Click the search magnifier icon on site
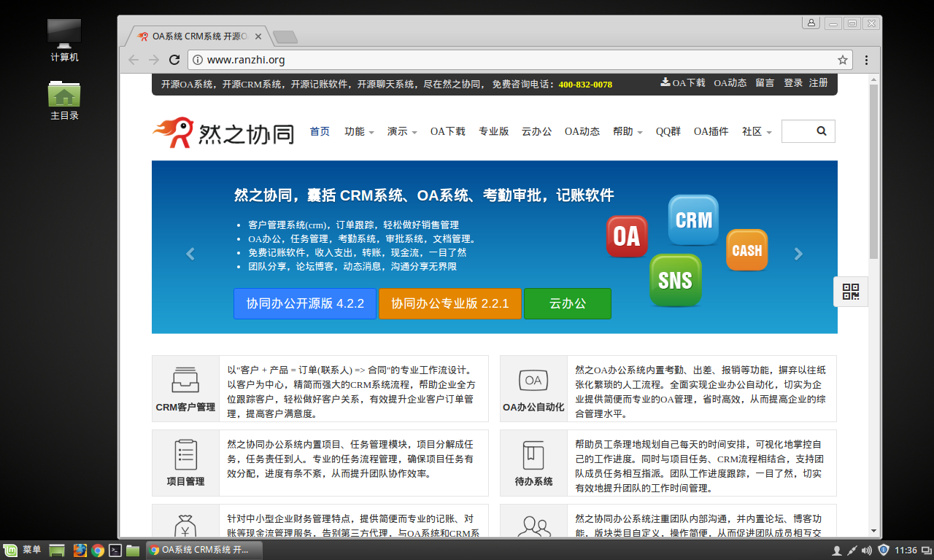Screen dimensions: 934x560 (x=822, y=131)
